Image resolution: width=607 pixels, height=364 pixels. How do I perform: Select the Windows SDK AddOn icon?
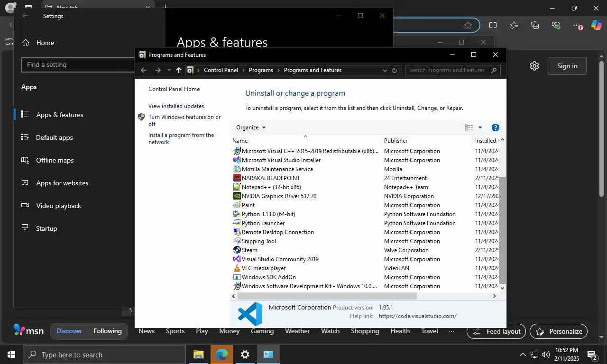pos(237,277)
